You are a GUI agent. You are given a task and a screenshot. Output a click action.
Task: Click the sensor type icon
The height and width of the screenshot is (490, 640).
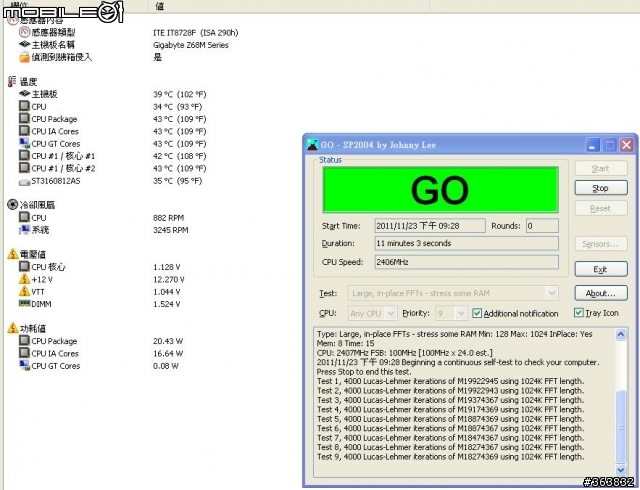[x=24, y=32]
